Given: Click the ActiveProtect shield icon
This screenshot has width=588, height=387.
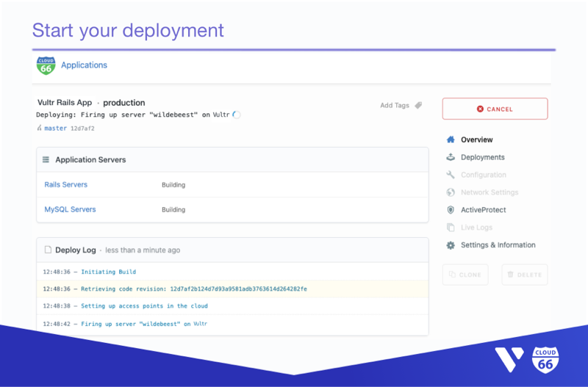Looking at the screenshot, I should (451, 210).
